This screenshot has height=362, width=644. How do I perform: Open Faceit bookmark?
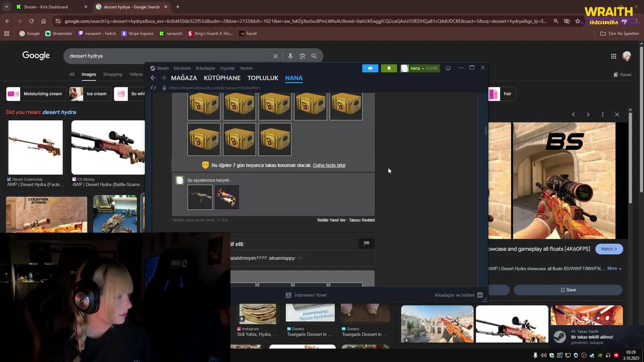point(248,34)
